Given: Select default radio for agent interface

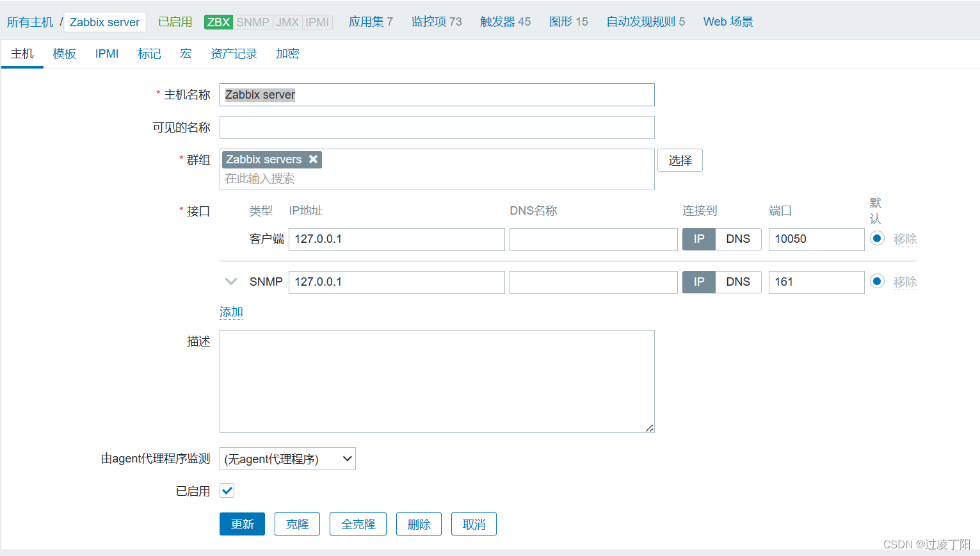Looking at the screenshot, I should click(877, 238).
